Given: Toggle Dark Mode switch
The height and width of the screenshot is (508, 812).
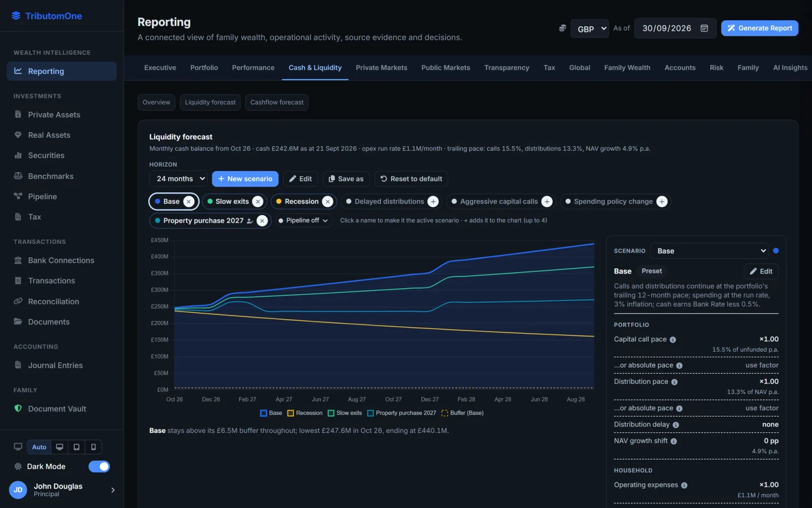Looking at the screenshot, I should click(99, 466).
